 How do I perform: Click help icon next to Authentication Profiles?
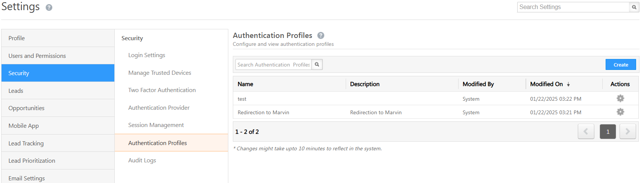320,35
